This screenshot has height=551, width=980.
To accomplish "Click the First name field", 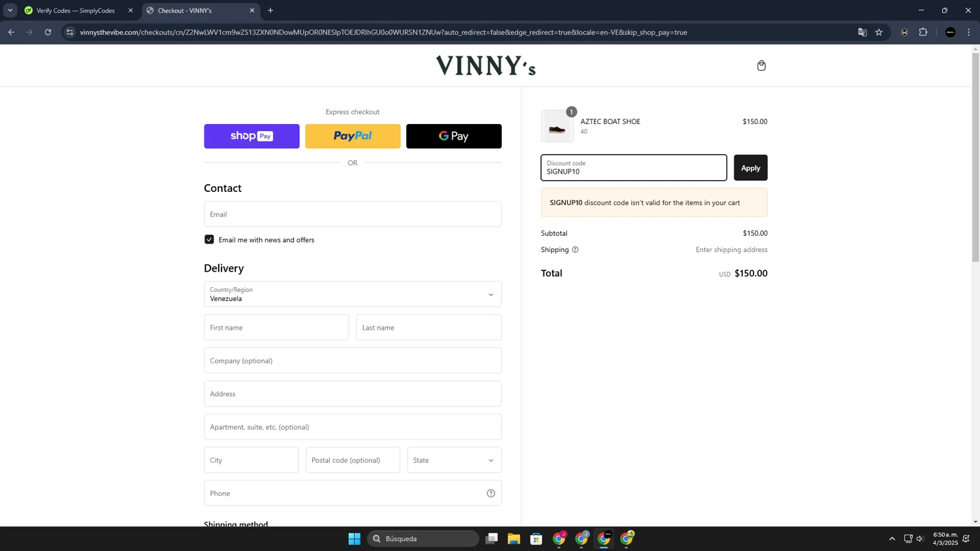I will pos(276,327).
